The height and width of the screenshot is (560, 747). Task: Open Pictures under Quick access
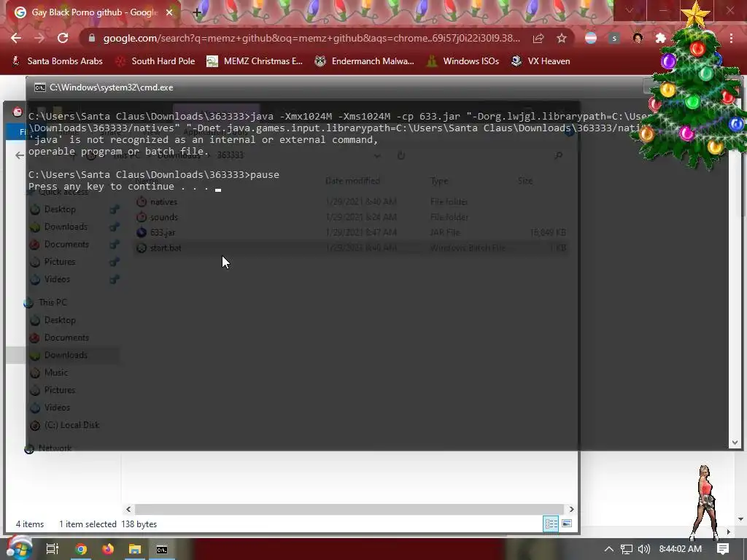[60, 262]
